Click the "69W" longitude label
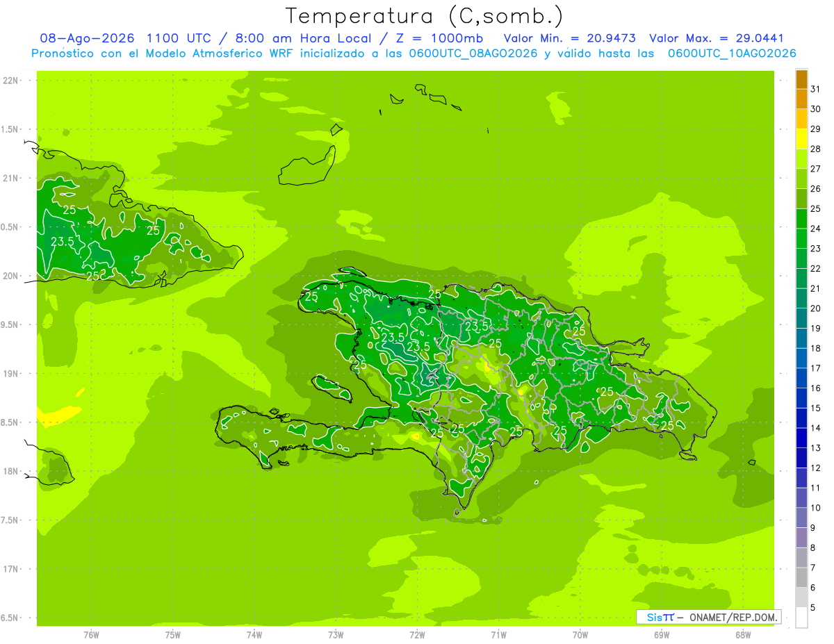The width and height of the screenshot is (834, 644). point(662,635)
